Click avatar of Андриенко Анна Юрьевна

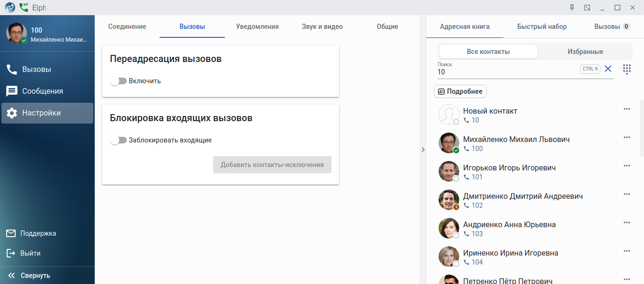coord(449,228)
